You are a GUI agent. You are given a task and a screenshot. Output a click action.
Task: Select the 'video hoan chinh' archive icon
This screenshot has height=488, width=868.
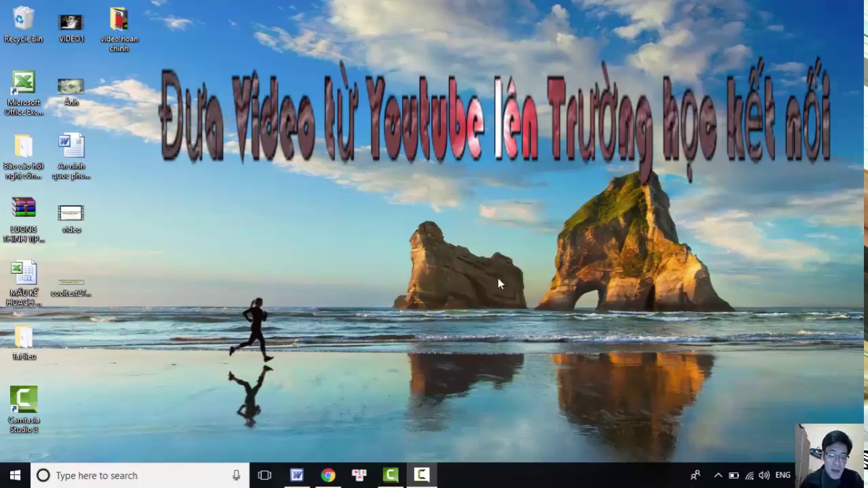(119, 30)
